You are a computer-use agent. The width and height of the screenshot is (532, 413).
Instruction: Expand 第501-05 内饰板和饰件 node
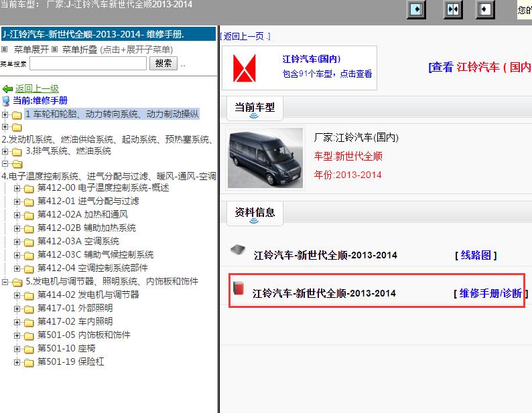pyautogui.click(x=17, y=336)
